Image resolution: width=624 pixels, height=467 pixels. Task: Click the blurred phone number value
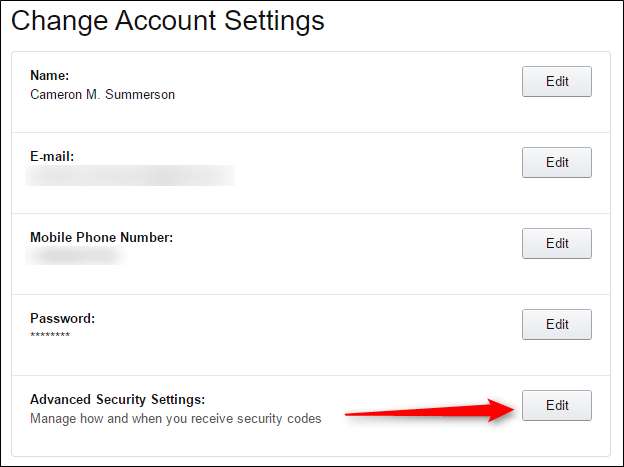pos(74,257)
